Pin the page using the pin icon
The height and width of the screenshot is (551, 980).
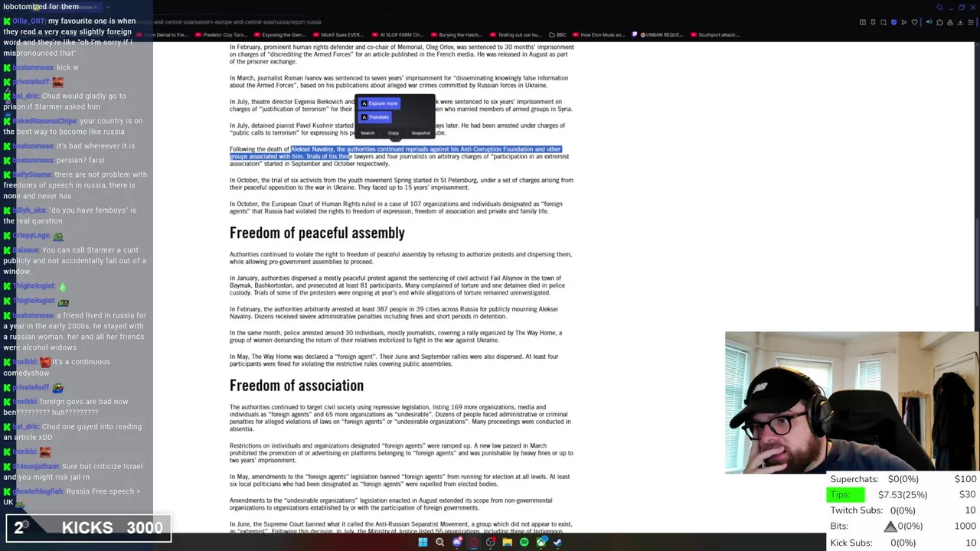873,22
